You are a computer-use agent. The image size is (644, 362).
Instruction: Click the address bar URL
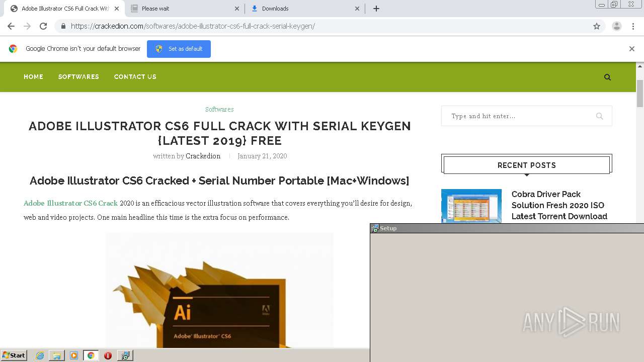coord(193,26)
